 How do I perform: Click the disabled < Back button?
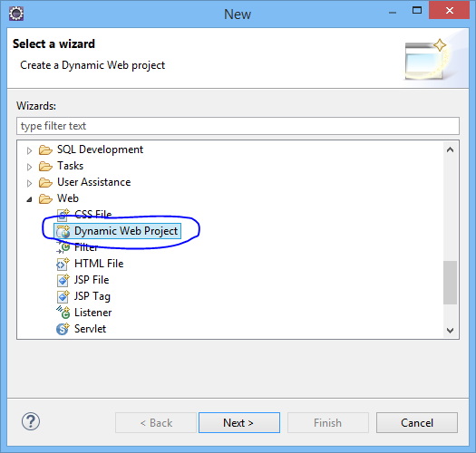[156, 423]
